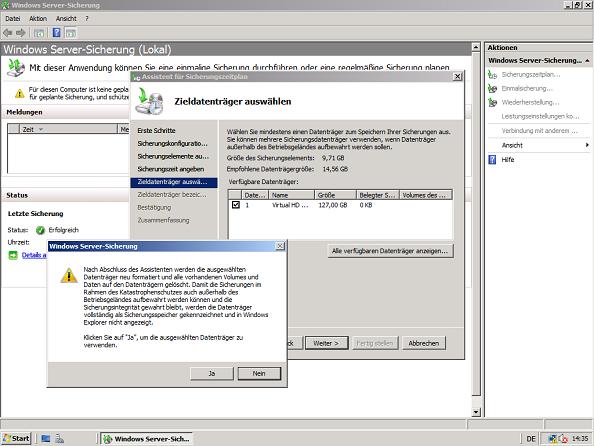
Task: Click the network tray icon
Action: coord(553,439)
